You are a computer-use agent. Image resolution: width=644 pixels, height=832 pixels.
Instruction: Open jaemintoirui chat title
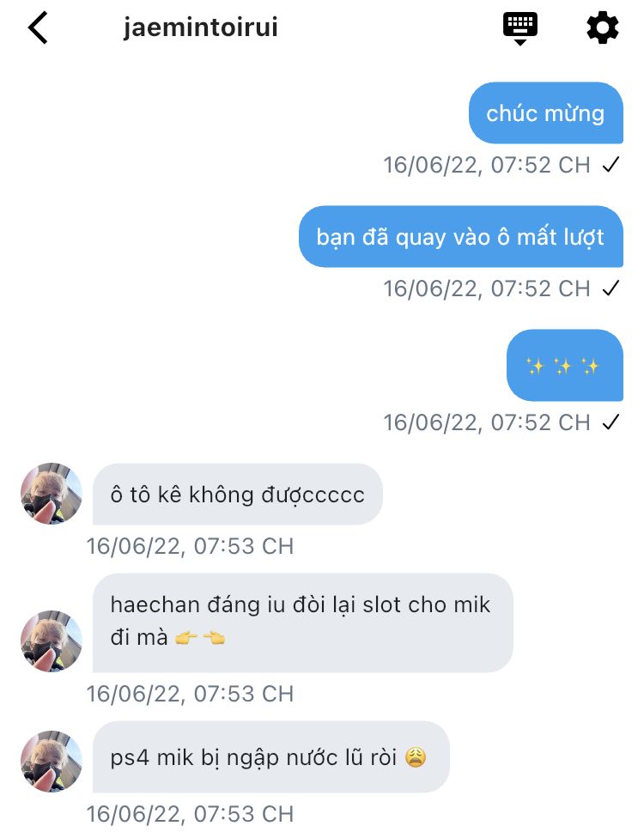click(x=201, y=27)
